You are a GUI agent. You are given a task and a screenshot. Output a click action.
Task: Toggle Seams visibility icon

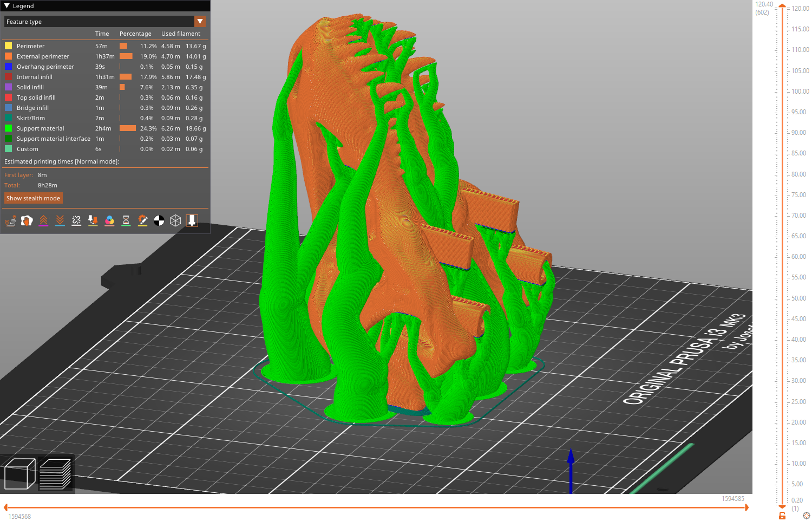pyautogui.click(x=76, y=220)
